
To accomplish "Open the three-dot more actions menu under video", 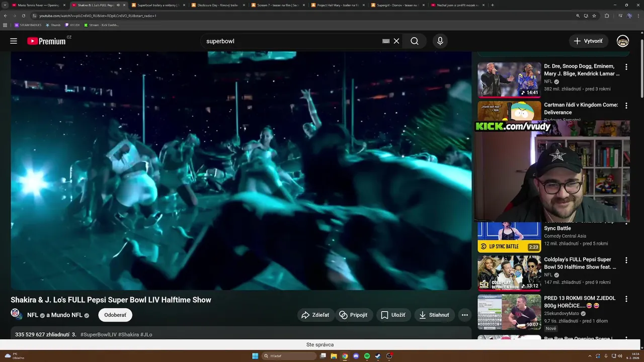I will pyautogui.click(x=465, y=315).
